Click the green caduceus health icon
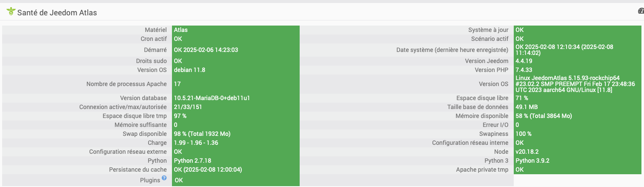This screenshot has width=644, height=187. (x=11, y=12)
